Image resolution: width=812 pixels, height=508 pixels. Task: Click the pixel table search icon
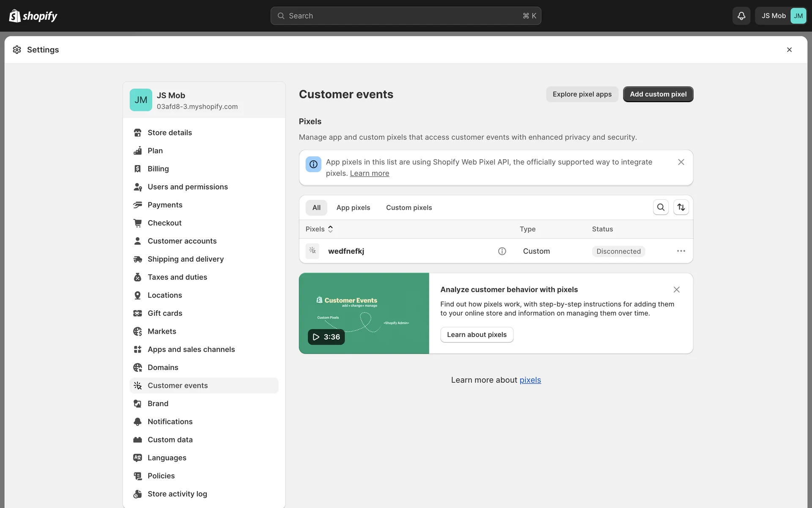661,207
